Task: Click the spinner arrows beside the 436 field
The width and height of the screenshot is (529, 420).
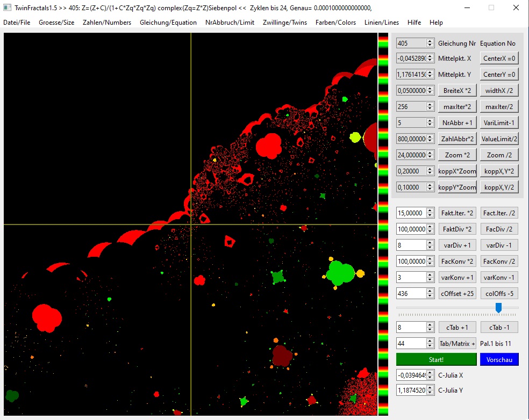Action: [430, 294]
